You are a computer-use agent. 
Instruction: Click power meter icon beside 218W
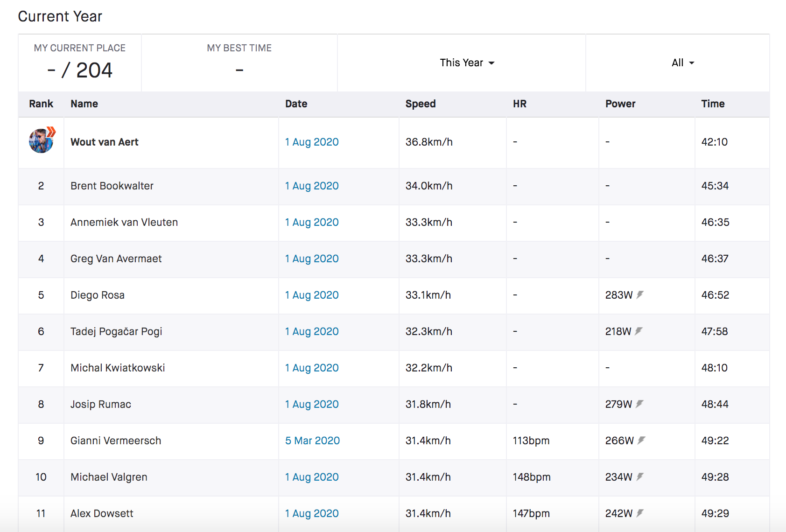[x=639, y=331]
